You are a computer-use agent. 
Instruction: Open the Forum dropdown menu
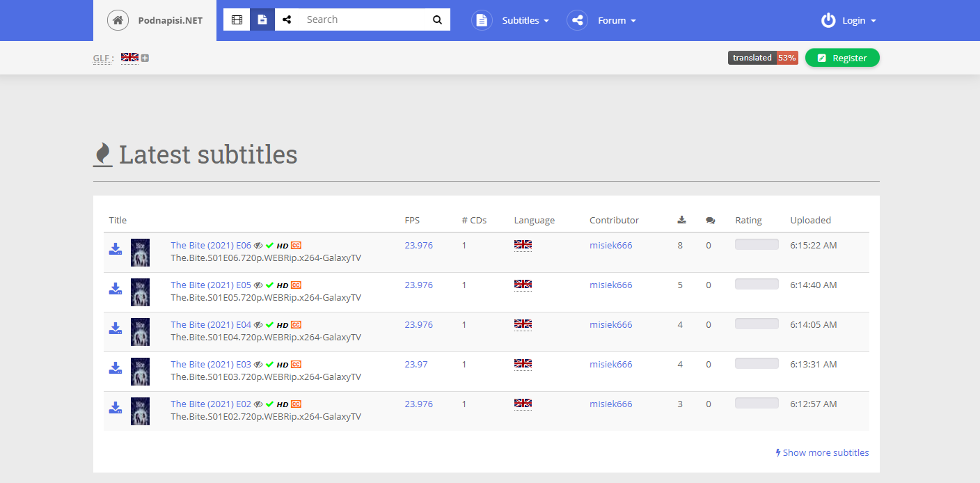[615, 20]
